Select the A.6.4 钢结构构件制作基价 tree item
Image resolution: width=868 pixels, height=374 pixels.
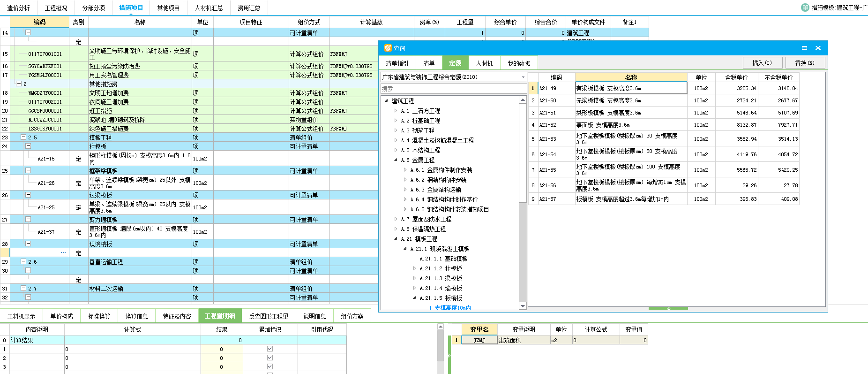[x=444, y=199]
